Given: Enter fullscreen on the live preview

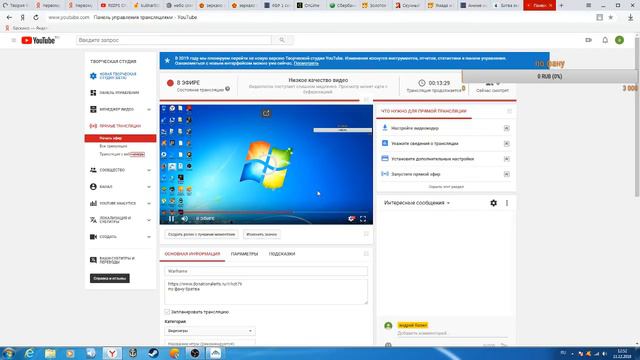Looking at the screenshot, I should coord(363,219).
